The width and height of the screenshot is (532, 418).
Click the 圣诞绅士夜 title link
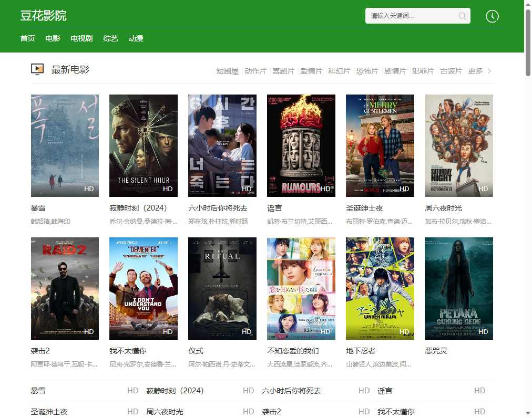364,208
